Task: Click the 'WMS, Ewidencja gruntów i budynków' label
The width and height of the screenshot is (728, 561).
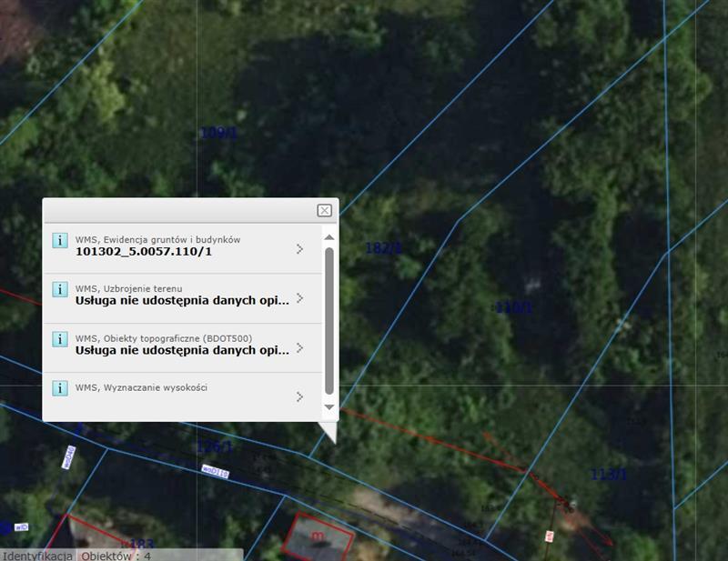Action: coord(157,239)
